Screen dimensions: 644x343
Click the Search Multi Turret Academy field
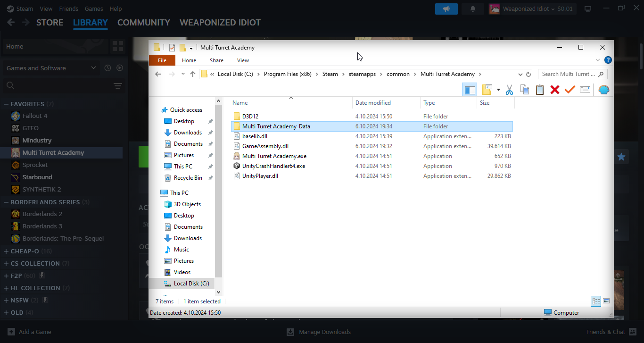click(x=572, y=74)
